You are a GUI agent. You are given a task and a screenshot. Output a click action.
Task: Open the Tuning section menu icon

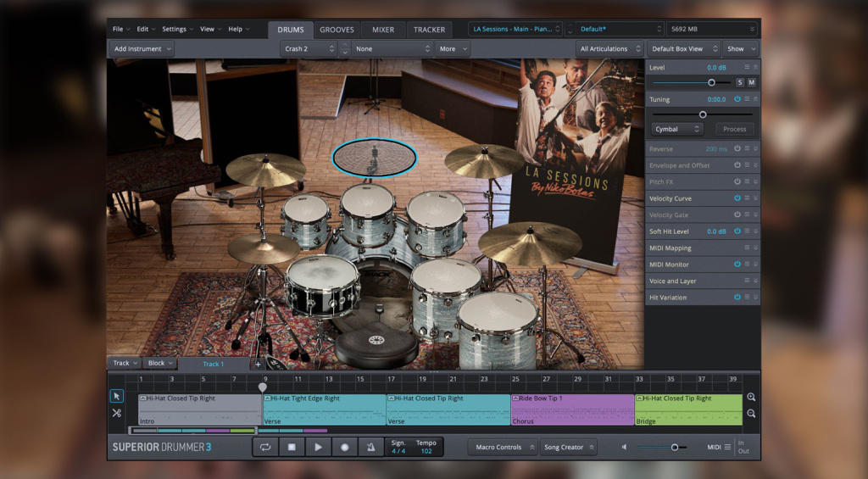(x=747, y=99)
